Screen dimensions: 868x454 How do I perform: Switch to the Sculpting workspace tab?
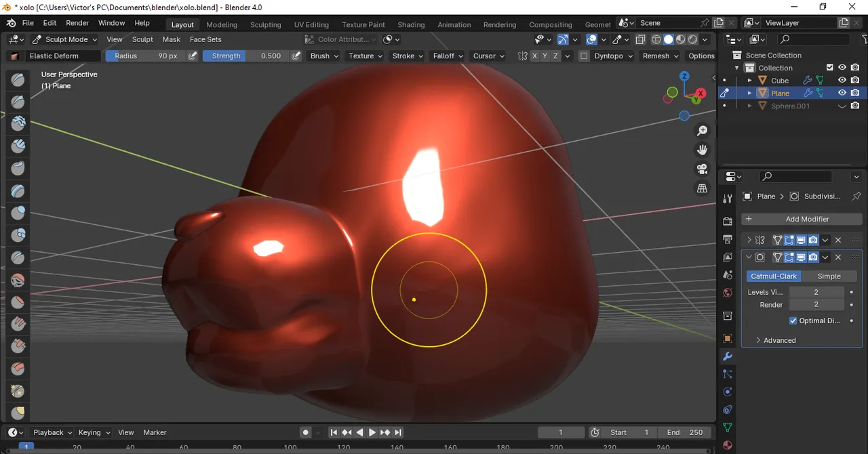pos(266,24)
